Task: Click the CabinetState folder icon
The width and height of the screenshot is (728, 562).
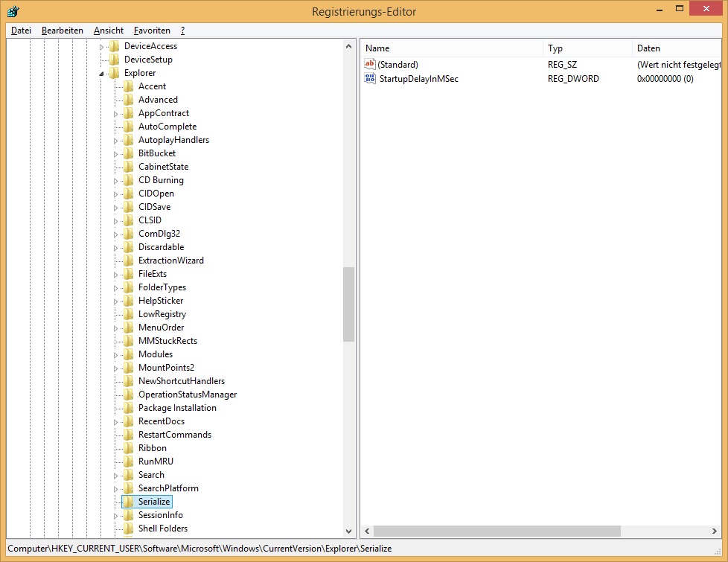Action: click(x=129, y=166)
